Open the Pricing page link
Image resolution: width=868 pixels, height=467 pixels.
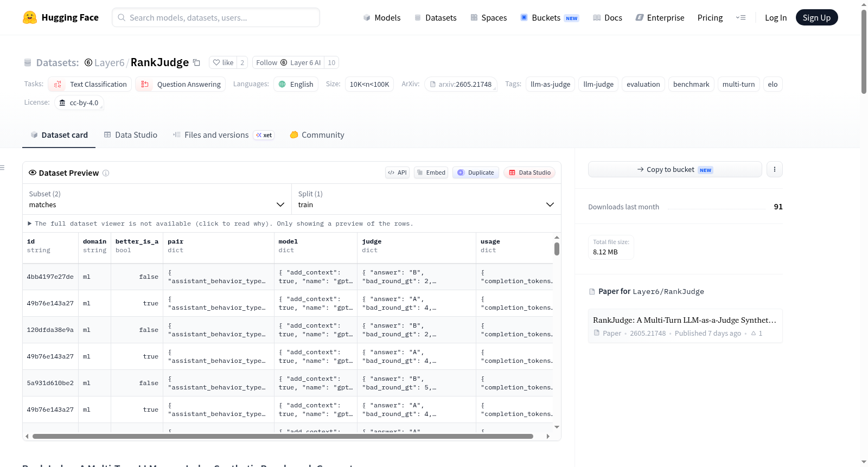[x=710, y=18]
